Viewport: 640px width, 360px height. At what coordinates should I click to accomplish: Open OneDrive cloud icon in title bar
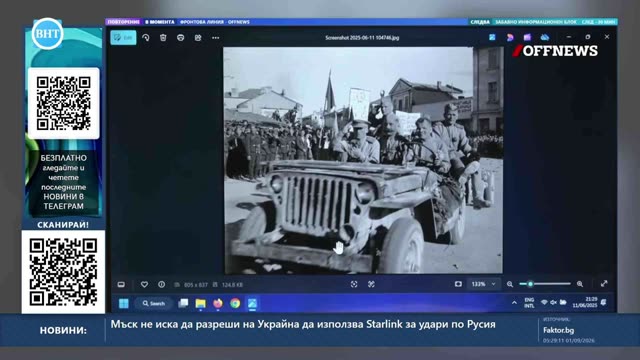(x=545, y=37)
